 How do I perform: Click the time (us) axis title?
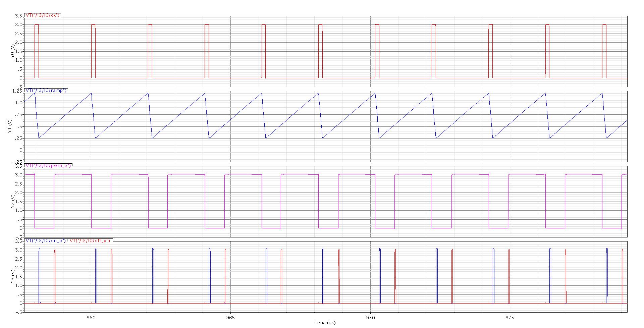(325, 323)
